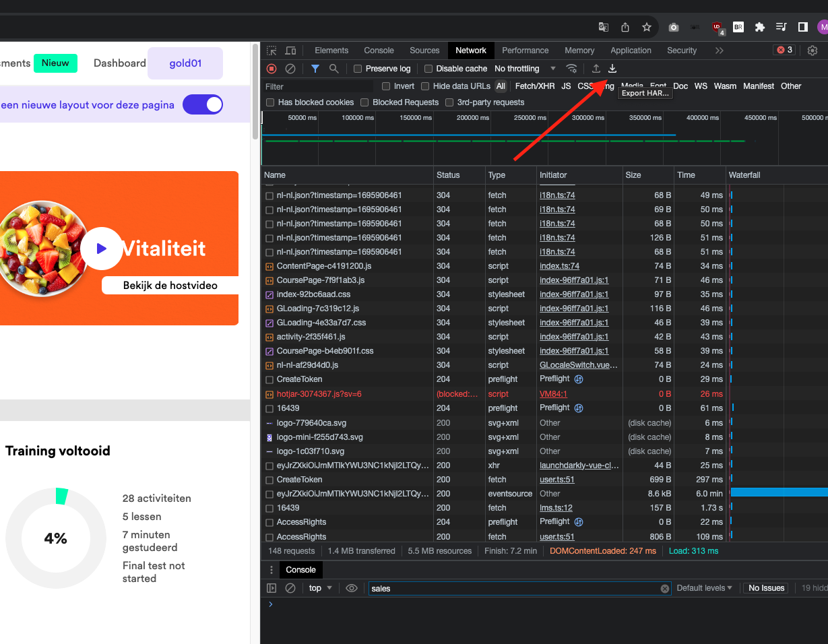Show the console sidebar
This screenshot has height=644, width=828.
pos(272,588)
